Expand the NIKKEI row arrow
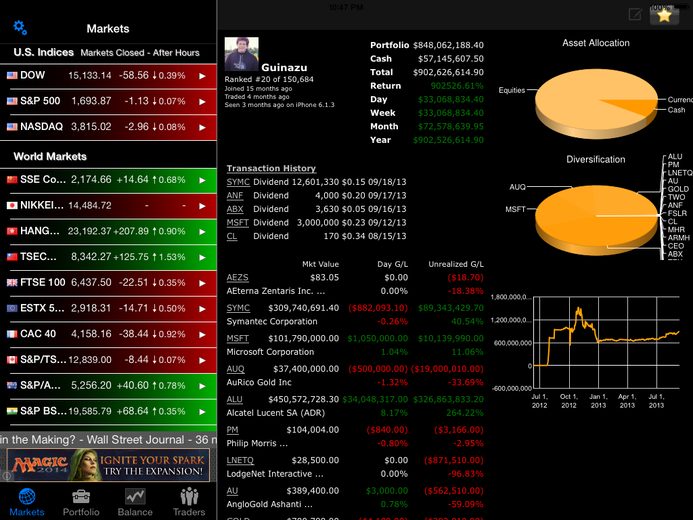This screenshot has width=693, height=520. [202, 206]
